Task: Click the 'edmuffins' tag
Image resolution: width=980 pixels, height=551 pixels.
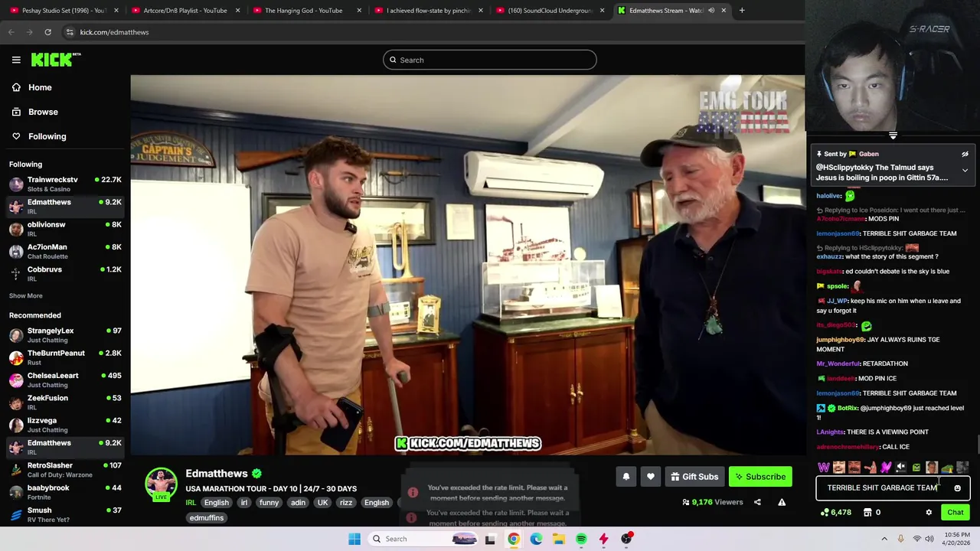Action: 206,518
